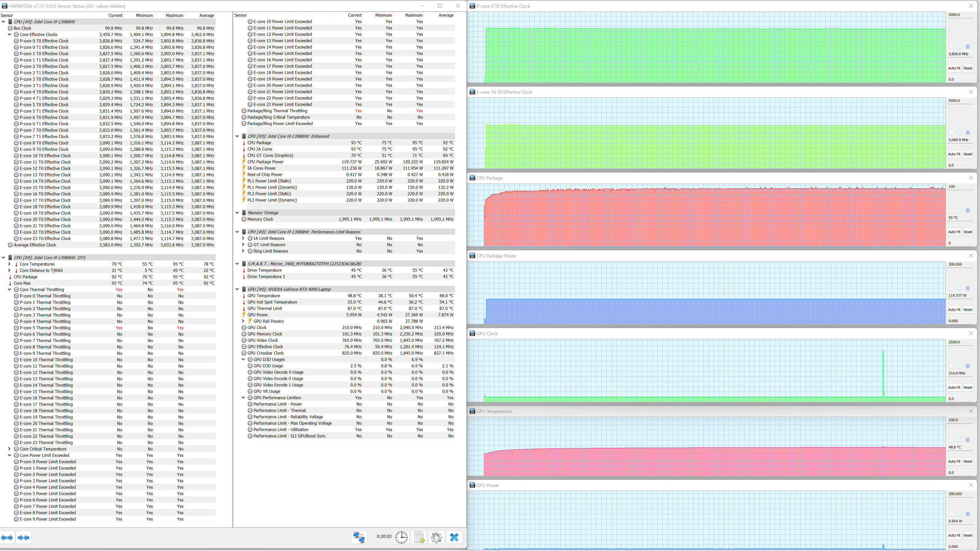Expand the GPU Rail Powers node
This screenshot has width=980, height=551.
[243, 321]
